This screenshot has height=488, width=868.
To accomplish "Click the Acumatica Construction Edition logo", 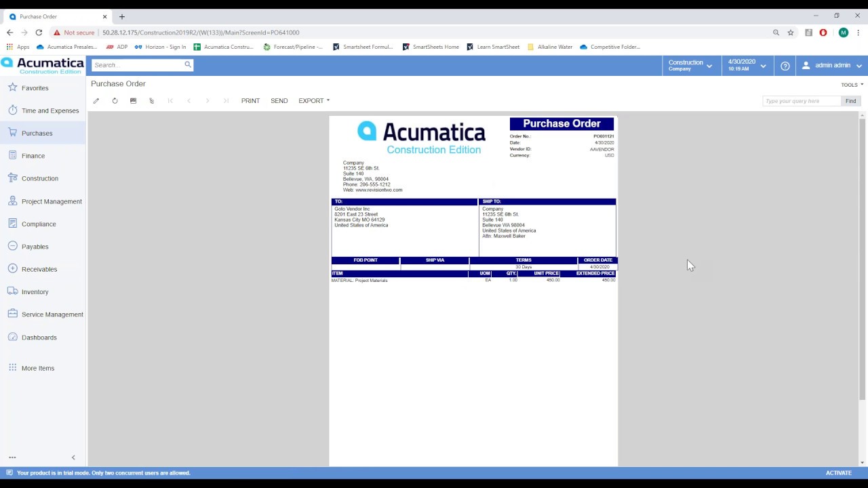I will [43, 66].
